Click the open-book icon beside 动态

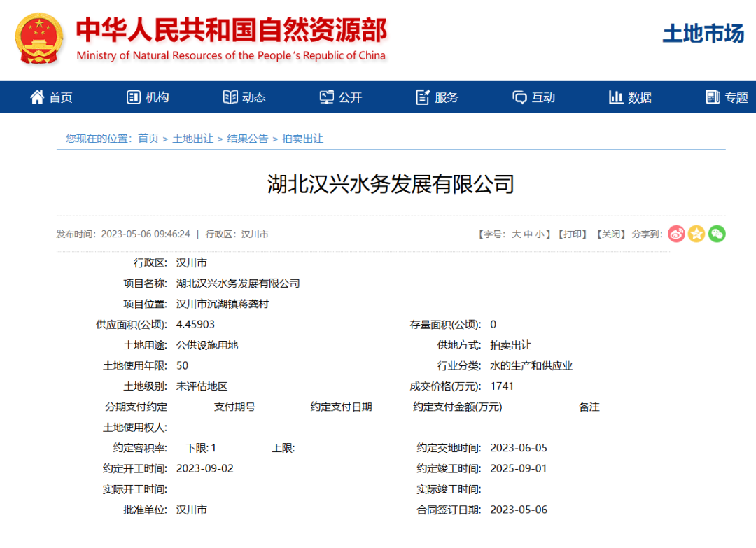230,97
